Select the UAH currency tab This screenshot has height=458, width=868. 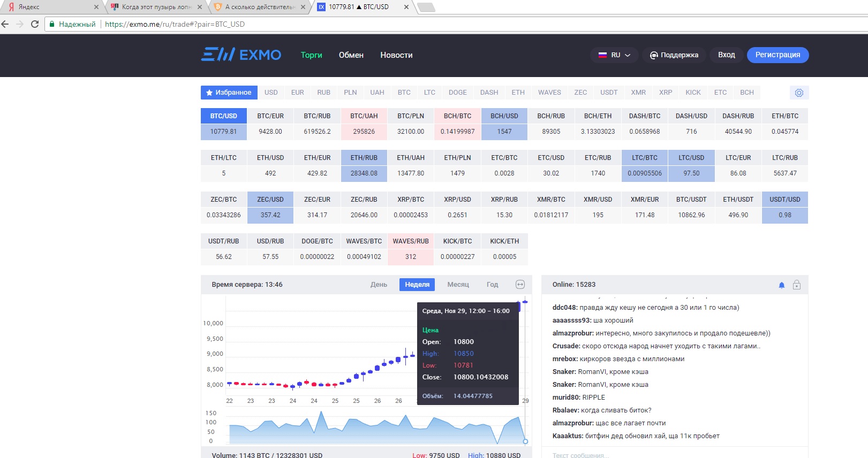377,93
